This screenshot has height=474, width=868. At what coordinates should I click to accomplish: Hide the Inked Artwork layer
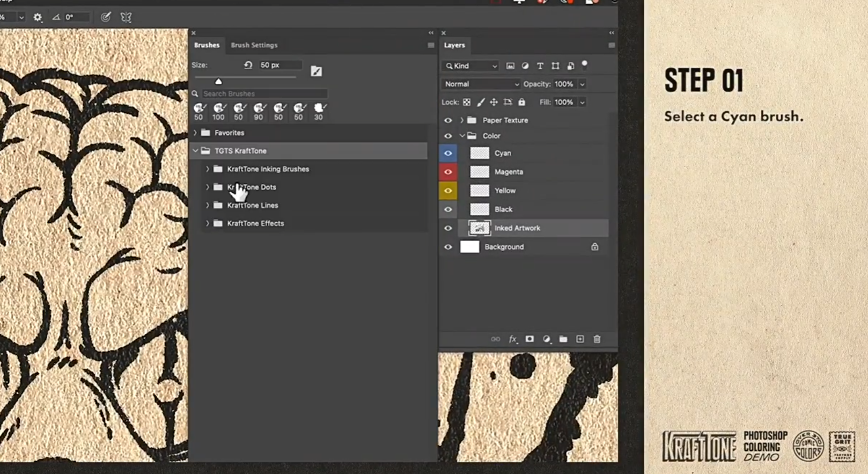tap(448, 228)
